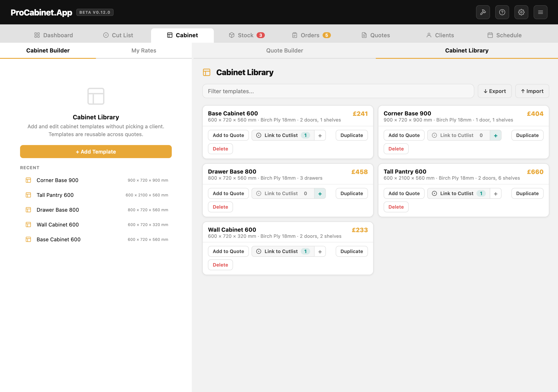The image size is (558, 392).
Task: Open the help question mark icon
Action: 502,12
